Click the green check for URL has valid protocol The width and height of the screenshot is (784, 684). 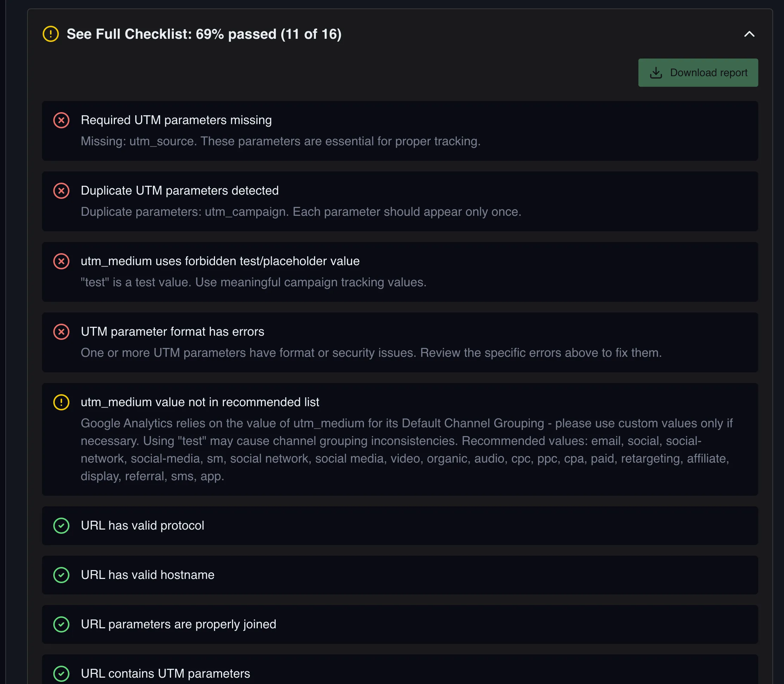(x=61, y=526)
